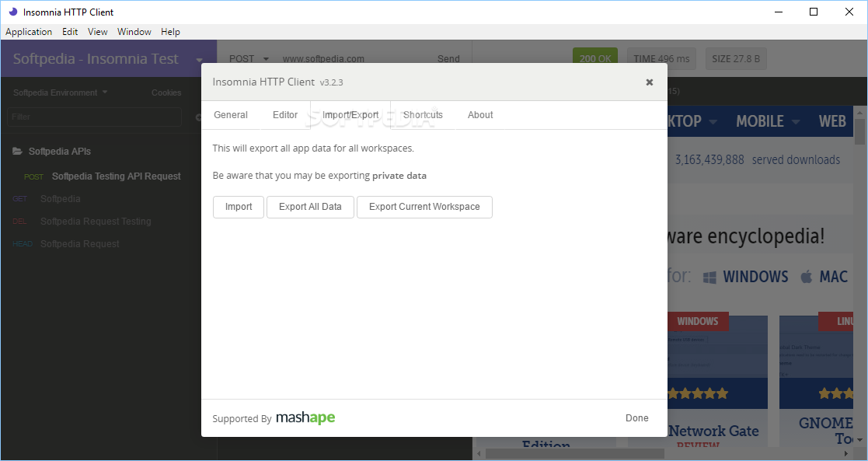Click the Windows logo icon in preview

click(x=709, y=277)
